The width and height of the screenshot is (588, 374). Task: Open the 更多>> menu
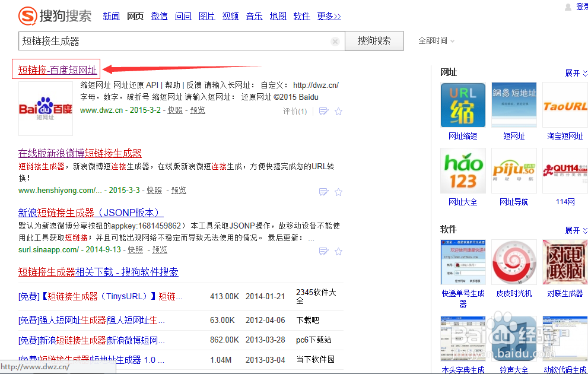pos(329,16)
